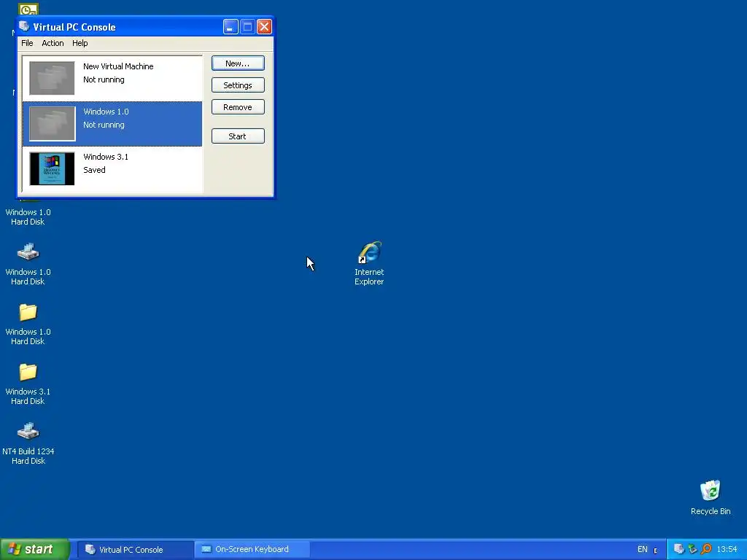Click the Safely Remove Hardware tray icon

click(x=693, y=549)
